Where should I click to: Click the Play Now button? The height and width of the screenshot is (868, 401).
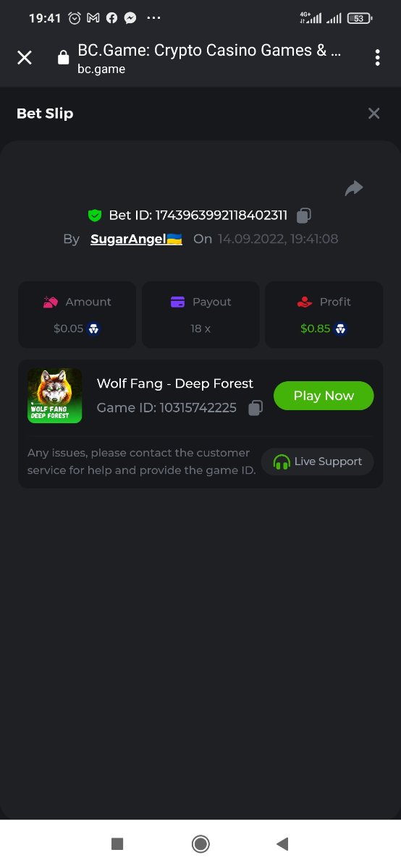(x=324, y=396)
